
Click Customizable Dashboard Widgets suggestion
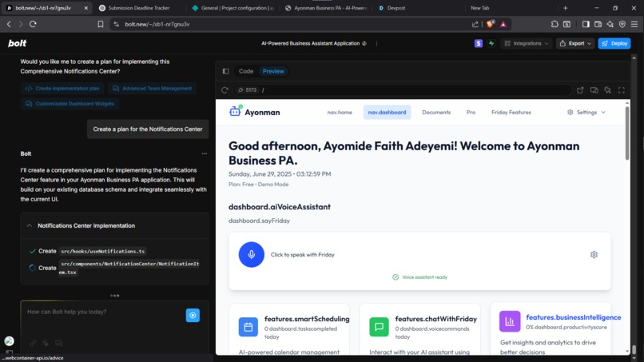click(x=70, y=104)
